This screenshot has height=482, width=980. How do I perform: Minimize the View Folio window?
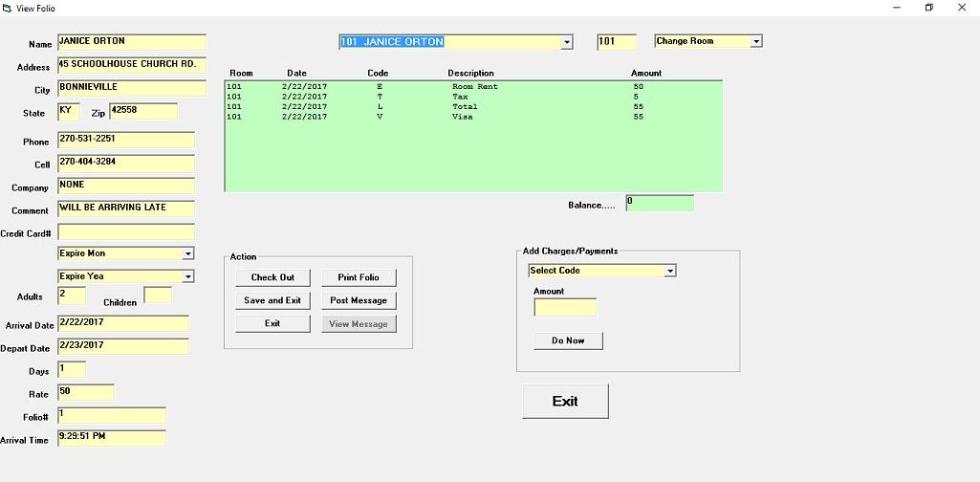(x=897, y=8)
